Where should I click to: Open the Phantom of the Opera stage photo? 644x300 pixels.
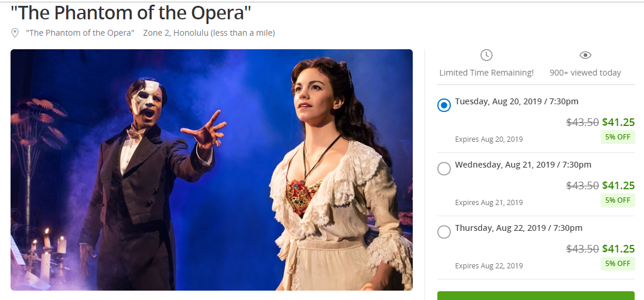pyautogui.click(x=211, y=170)
